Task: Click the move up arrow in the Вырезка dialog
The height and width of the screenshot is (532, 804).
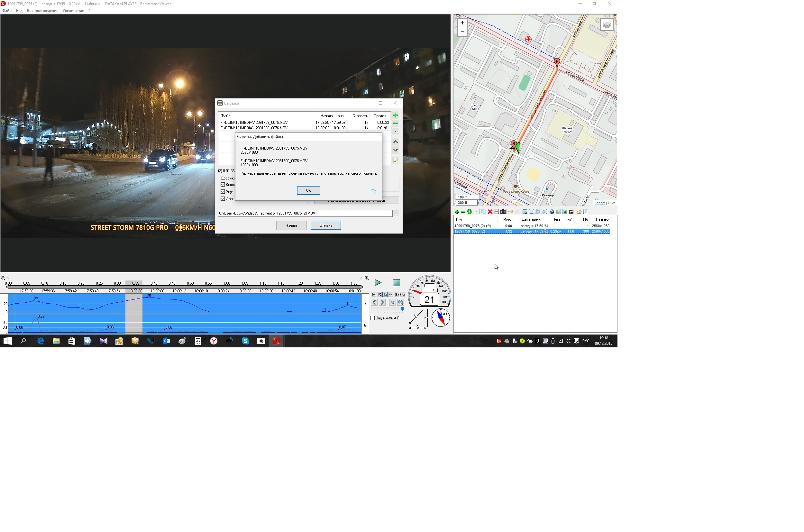Action: pyautogui.click(x=395, y=142)
